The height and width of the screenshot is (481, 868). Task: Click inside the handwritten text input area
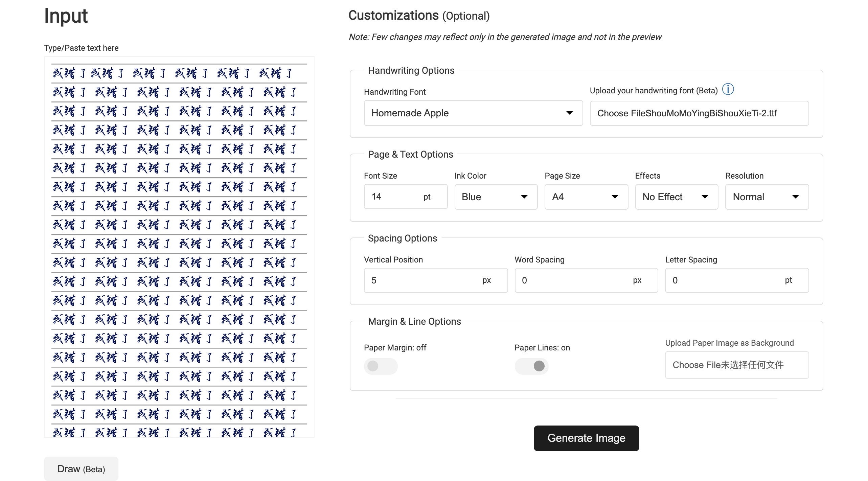point(179,247)
